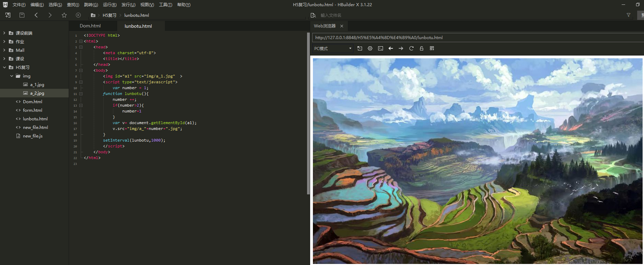The image size is (644, 265).
Task: Click the run play circle icon
Action: tap(78, 15)
